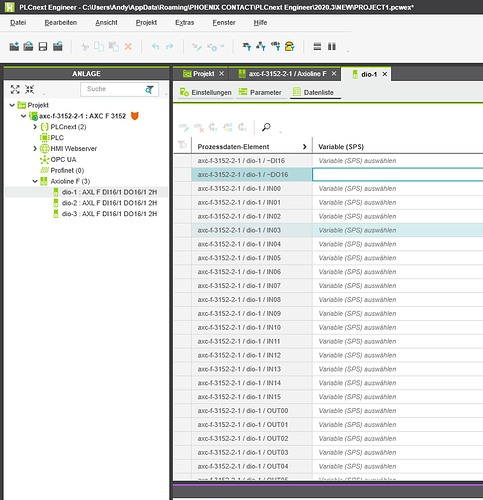
Task: Select the variable cell for IN05 row
Action: pos(398,258)
